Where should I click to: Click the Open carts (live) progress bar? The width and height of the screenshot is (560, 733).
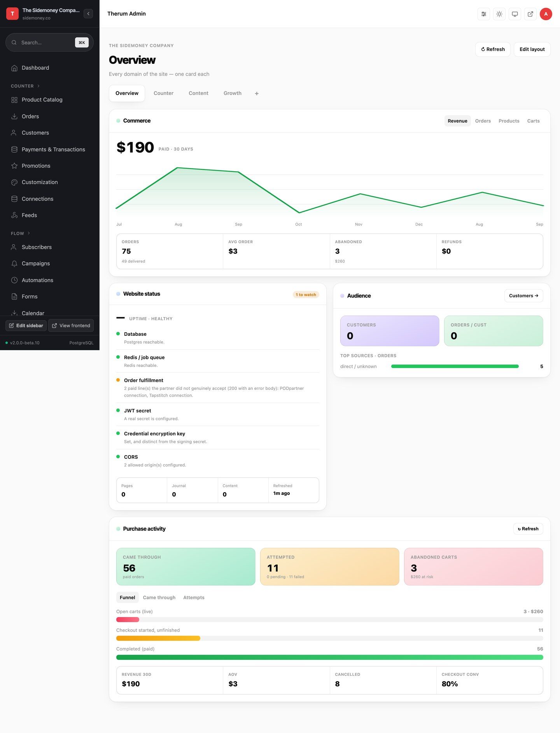point(330,619)
